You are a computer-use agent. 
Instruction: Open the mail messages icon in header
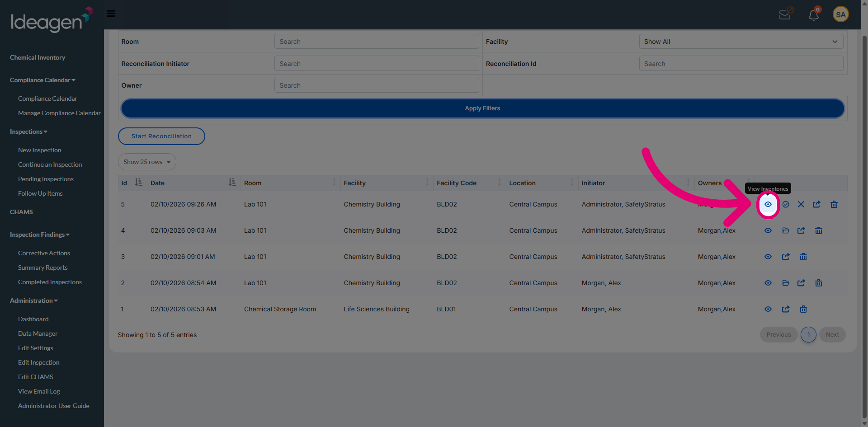pos(785,14)
